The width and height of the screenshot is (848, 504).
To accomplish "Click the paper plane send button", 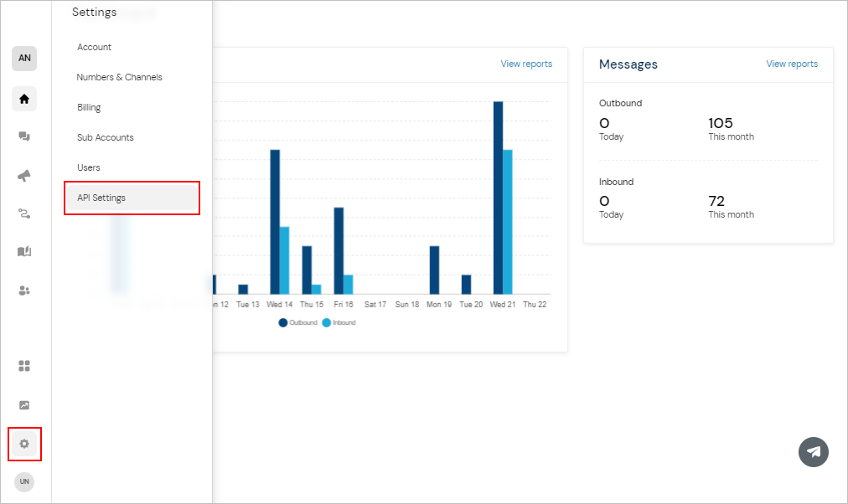I will pos(813,452).
